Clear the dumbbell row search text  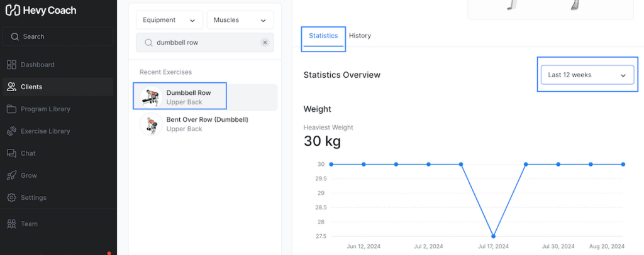click(265, 43)
